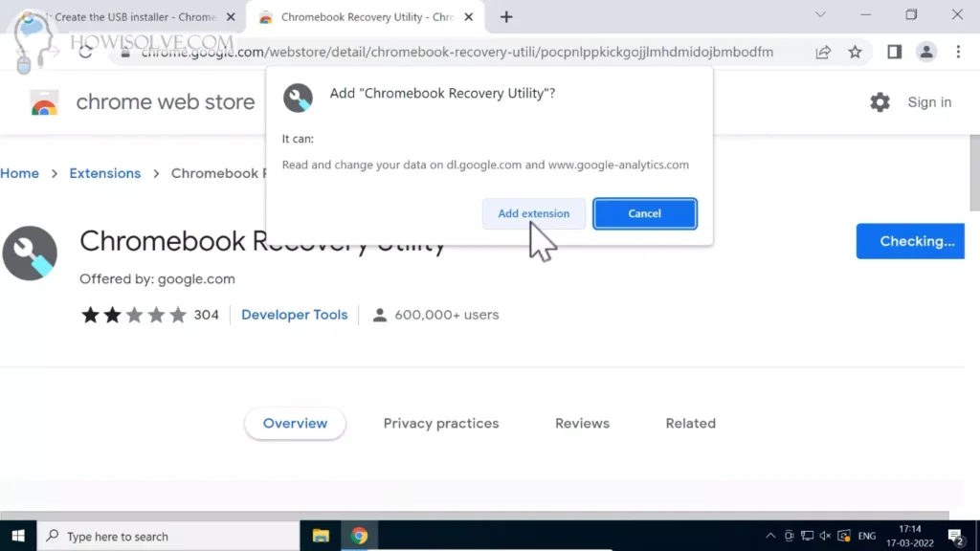The height and width of the screenshot is (551, 980).
Task: Switch to Privacy practices tab
Action: click(x=441, y=424)
